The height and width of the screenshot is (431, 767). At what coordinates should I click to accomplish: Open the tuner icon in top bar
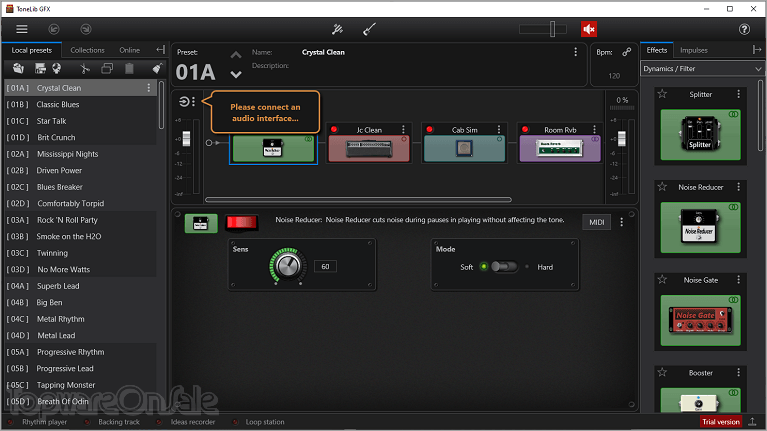[x=337, y=29]
